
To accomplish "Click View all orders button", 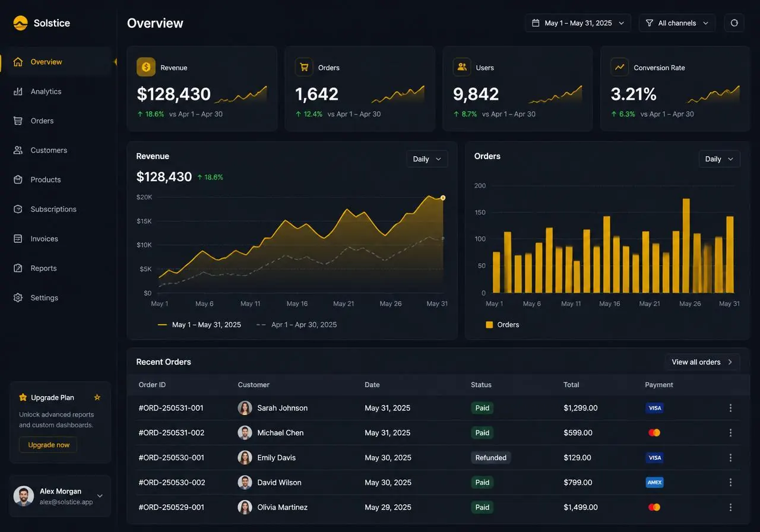I will click(x=702, y=362).
